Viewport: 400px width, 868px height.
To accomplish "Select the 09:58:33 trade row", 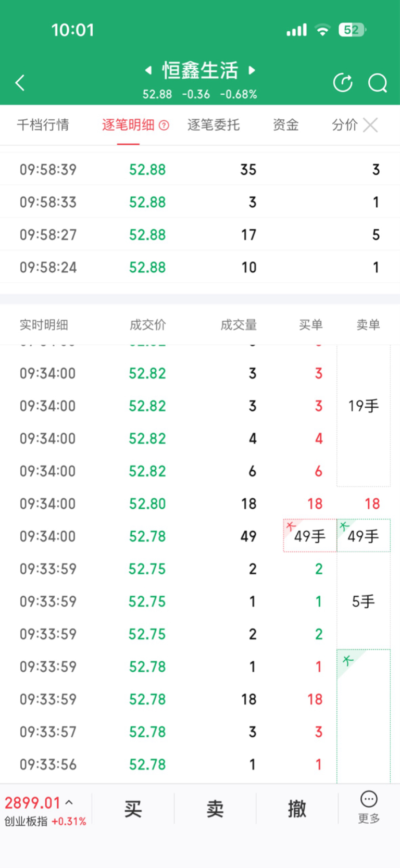I will (x=200, y=202).
